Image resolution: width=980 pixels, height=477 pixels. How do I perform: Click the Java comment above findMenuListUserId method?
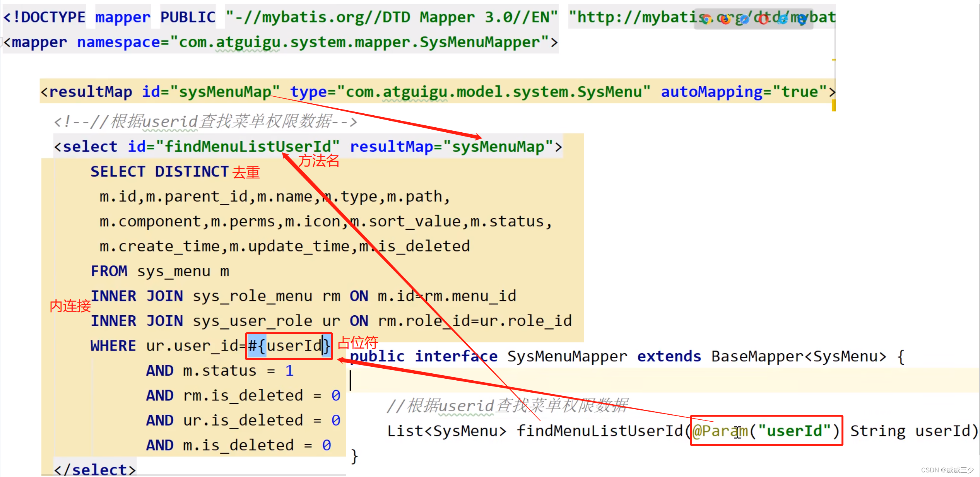click(507, 406)
